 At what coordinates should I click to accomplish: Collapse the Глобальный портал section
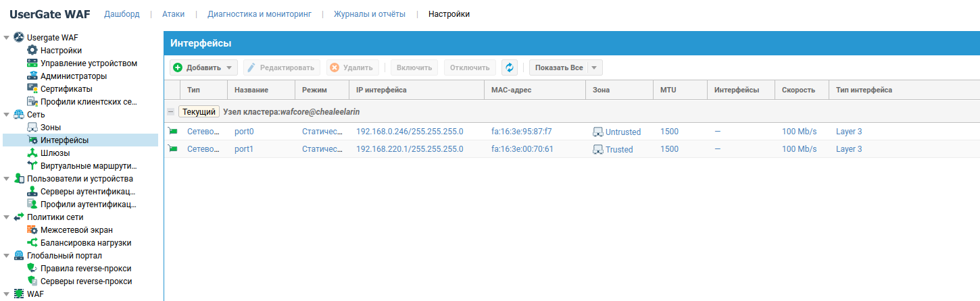click(7, 255)
